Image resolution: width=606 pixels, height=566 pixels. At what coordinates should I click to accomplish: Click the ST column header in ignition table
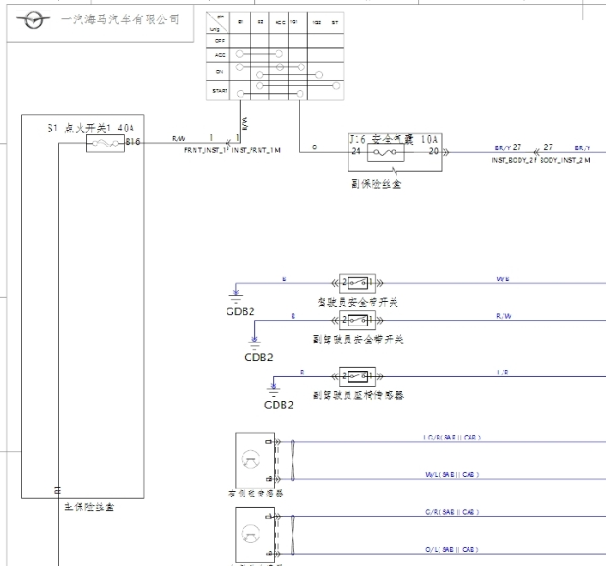coord(335,22)
